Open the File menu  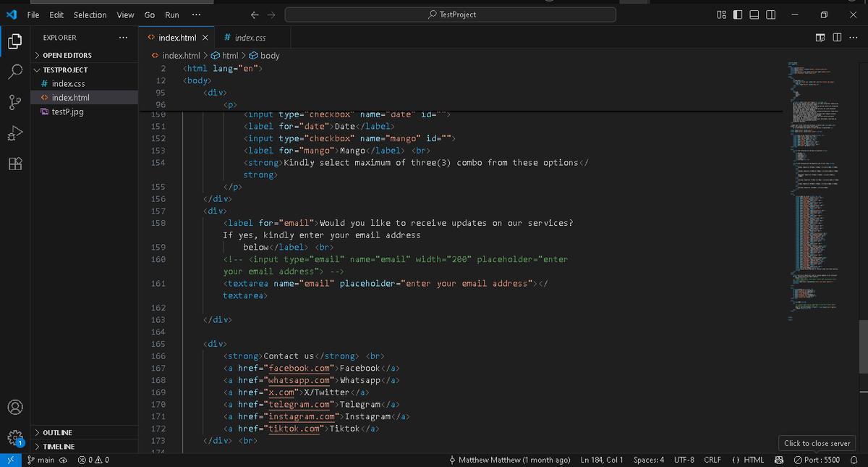pyautogui.click(x=33, y=14)
